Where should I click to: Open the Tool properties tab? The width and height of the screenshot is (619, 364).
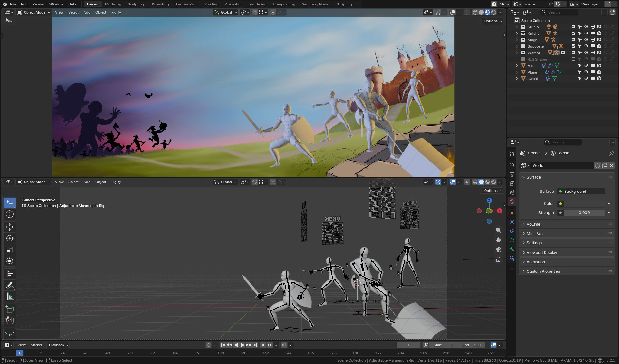(512, 153)
